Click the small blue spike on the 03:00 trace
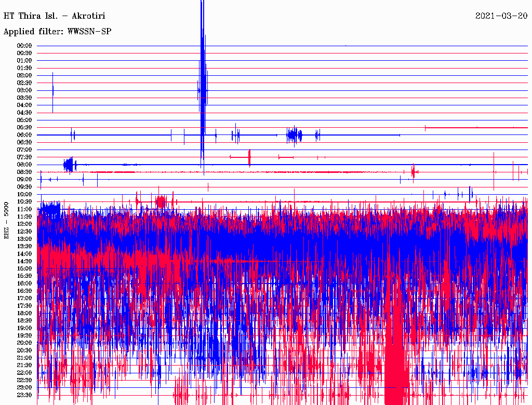This screenshot has width=532, height=405. (x=52, y=91)
